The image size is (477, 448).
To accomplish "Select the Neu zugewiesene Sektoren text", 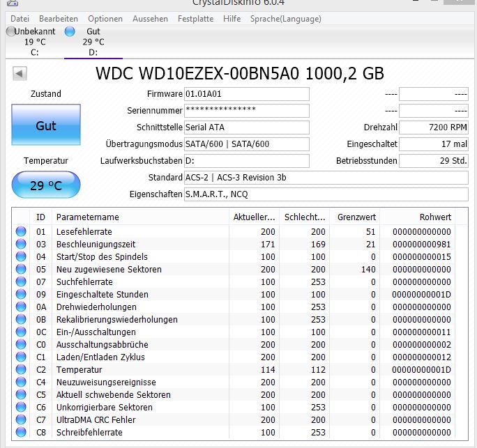I will click(109, 269).
